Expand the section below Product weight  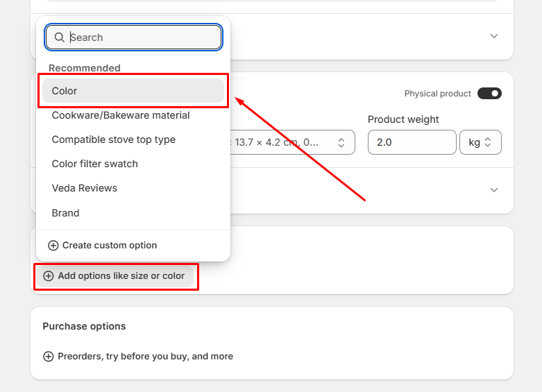point(493,189)
